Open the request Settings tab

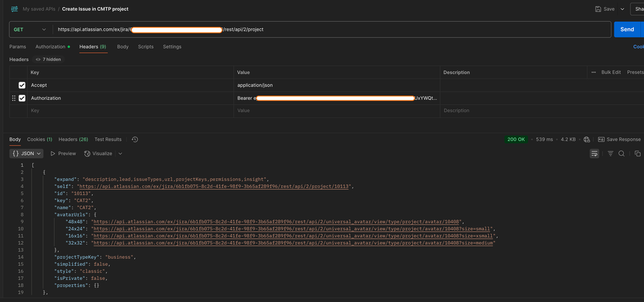click(172, 47)
